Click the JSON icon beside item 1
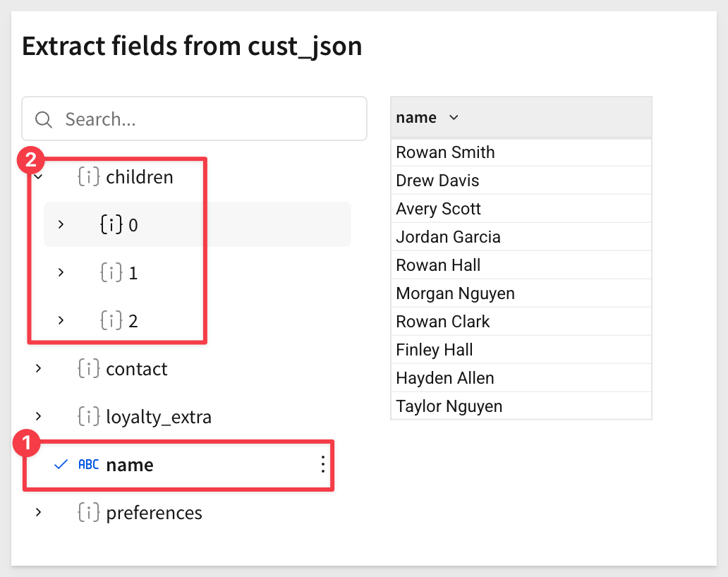The image size is (728, 577). (111, 272)
